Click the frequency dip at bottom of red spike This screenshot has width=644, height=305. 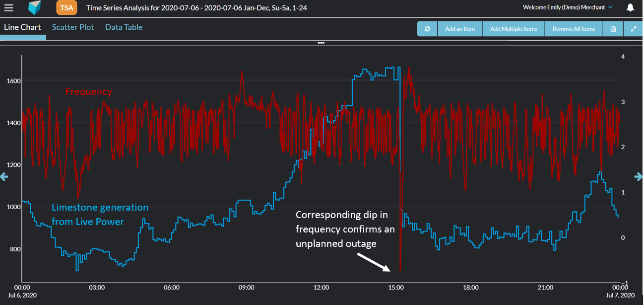(x=400, y=270)
